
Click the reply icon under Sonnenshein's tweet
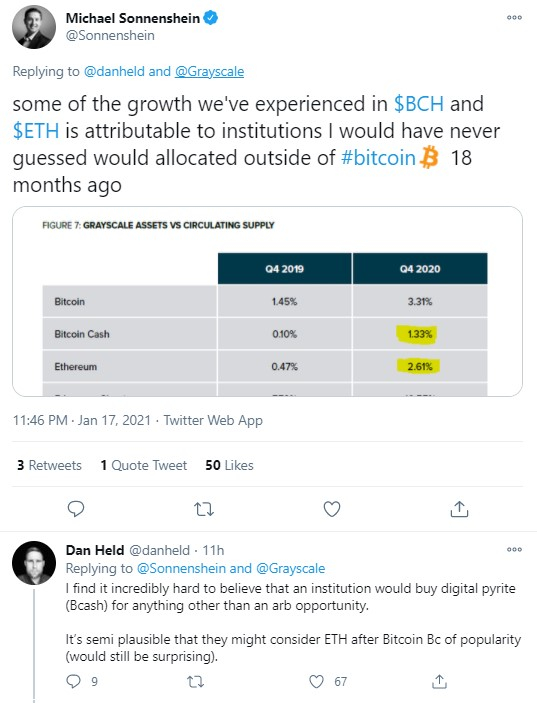(x=76, y=509)
